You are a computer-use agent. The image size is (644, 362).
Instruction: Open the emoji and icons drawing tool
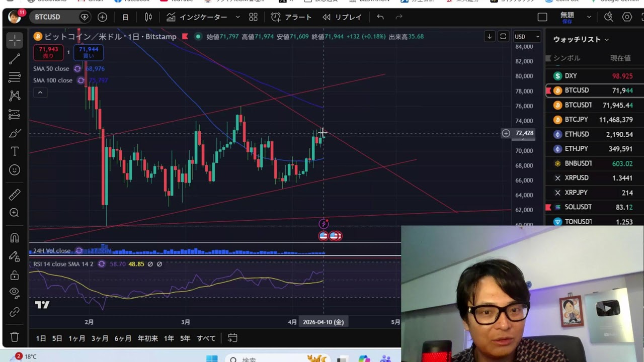15,170
